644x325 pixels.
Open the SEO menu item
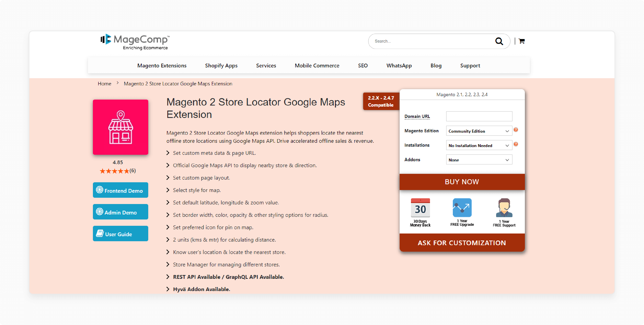[363, 65]
